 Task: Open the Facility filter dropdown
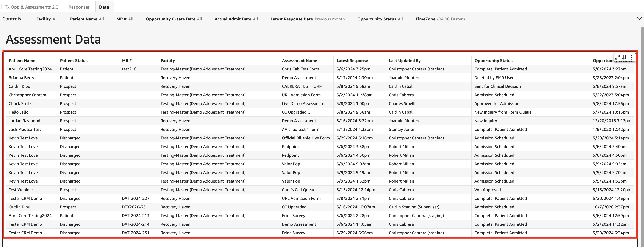47,19
